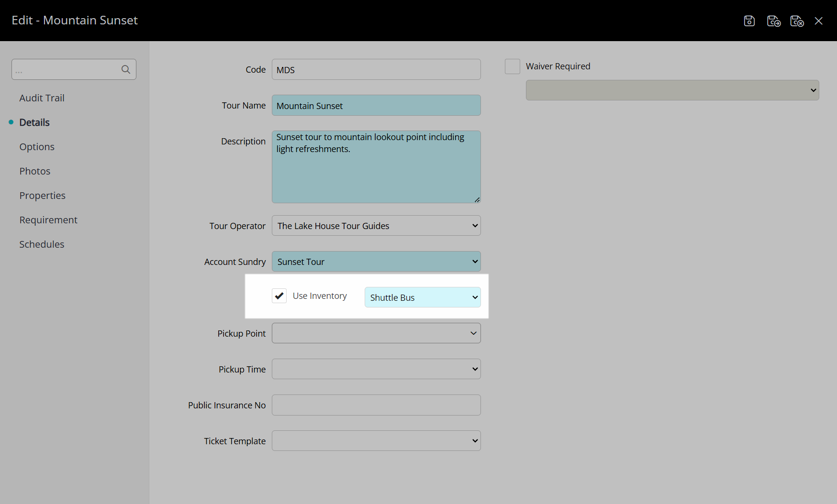Open the Shuttle Bus inventory dropdown
The image size is (837, 504).
pyautogui.click(x=423, y=297)
